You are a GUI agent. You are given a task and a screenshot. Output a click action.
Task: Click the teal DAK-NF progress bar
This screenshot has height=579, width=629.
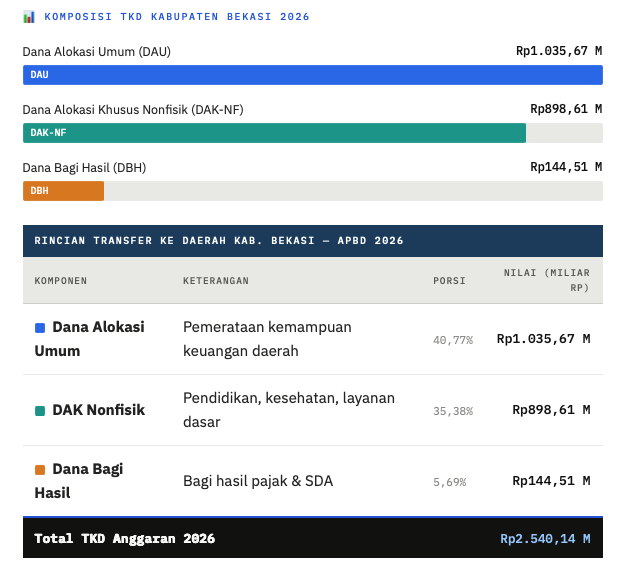point(274,133)
